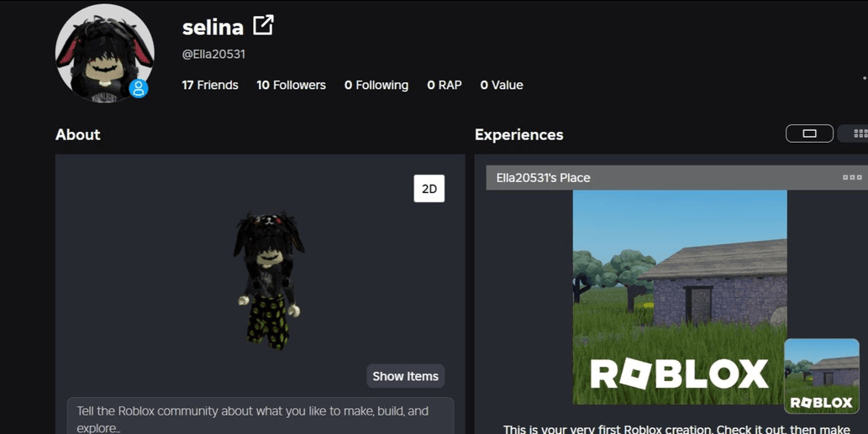Screen dimensions: 868x434
Task: Click Show Items under the avatar
Action: click(405, 376)
